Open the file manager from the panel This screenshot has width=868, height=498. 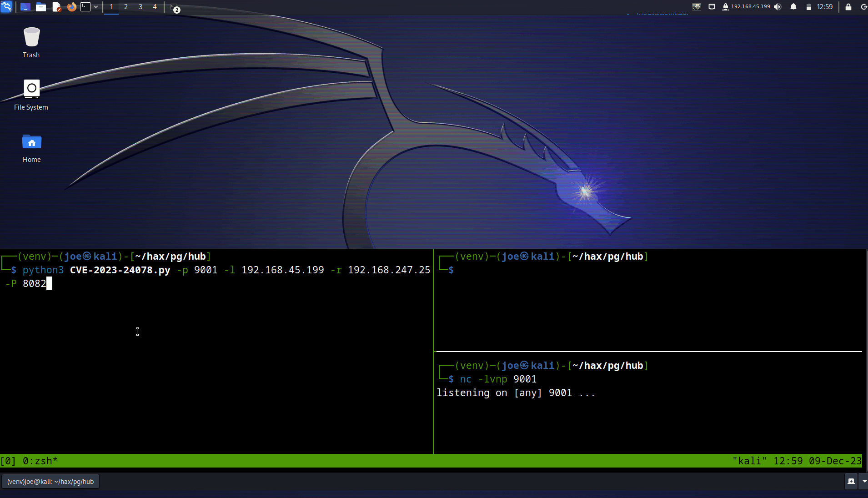pos(41,7)
